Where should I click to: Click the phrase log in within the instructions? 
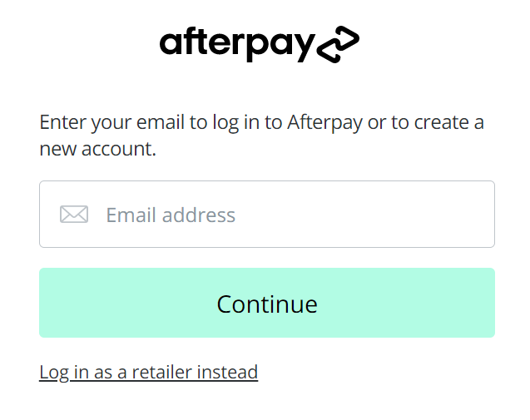(236, 123)
